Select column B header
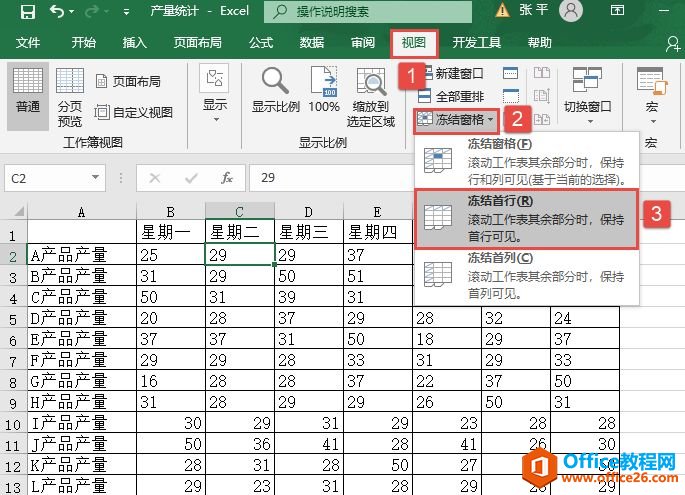The width and height of the screenshot is (685, 495). click(x=171, y=212)
